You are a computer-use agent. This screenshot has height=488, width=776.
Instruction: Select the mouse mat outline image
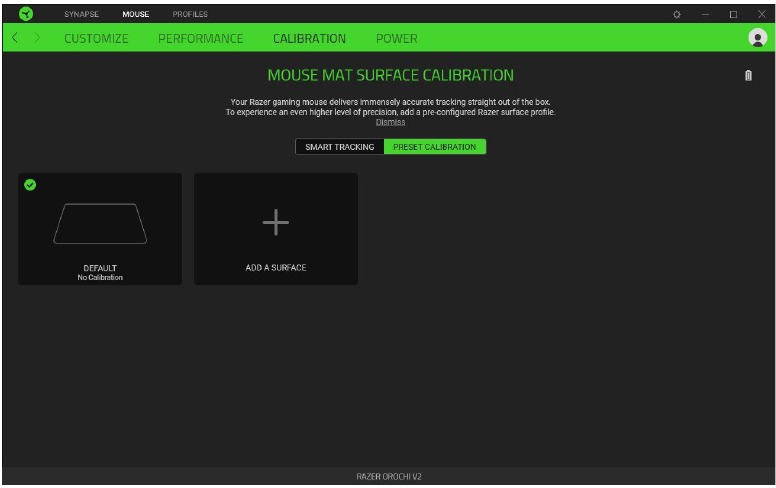tap(100, 223)
